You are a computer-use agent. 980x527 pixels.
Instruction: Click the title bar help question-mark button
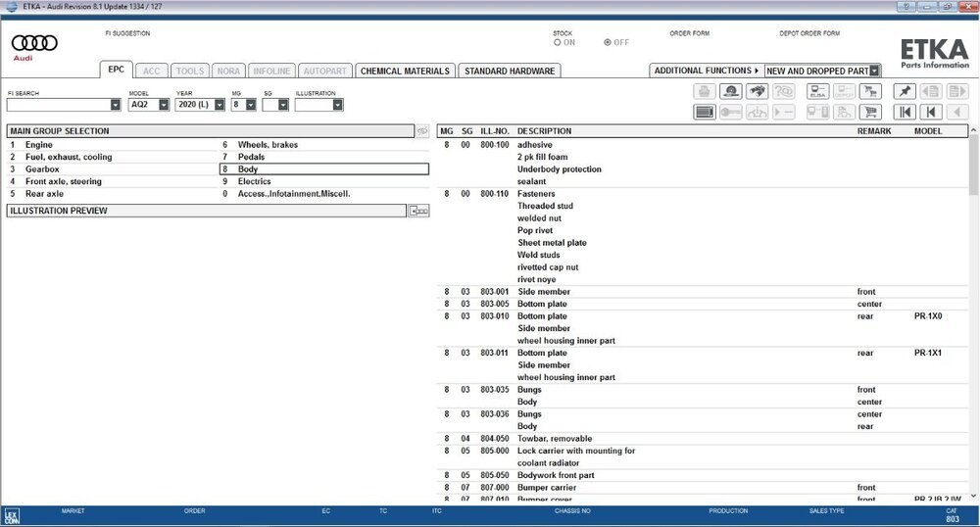pos(906,6)
